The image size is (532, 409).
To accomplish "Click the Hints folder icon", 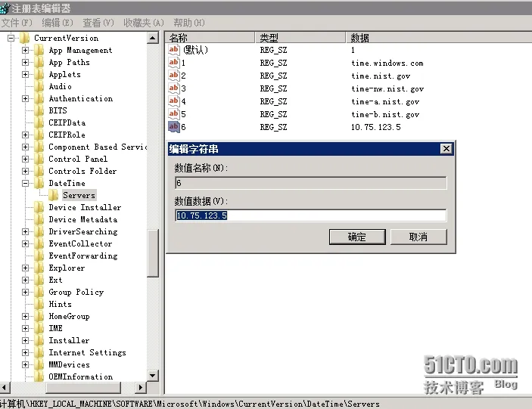I will (x=39, y=305).
